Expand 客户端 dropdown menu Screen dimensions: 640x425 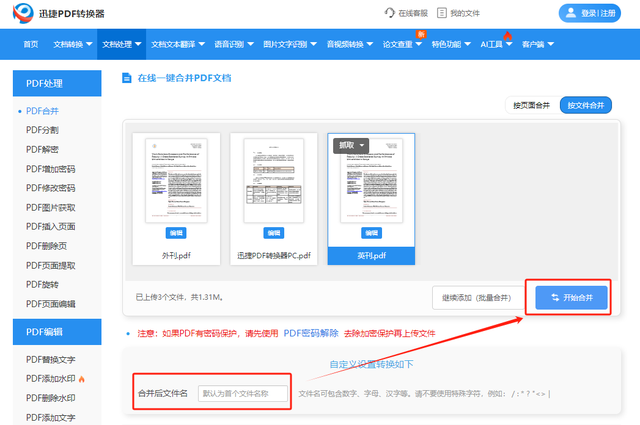[x=538, y=44]
